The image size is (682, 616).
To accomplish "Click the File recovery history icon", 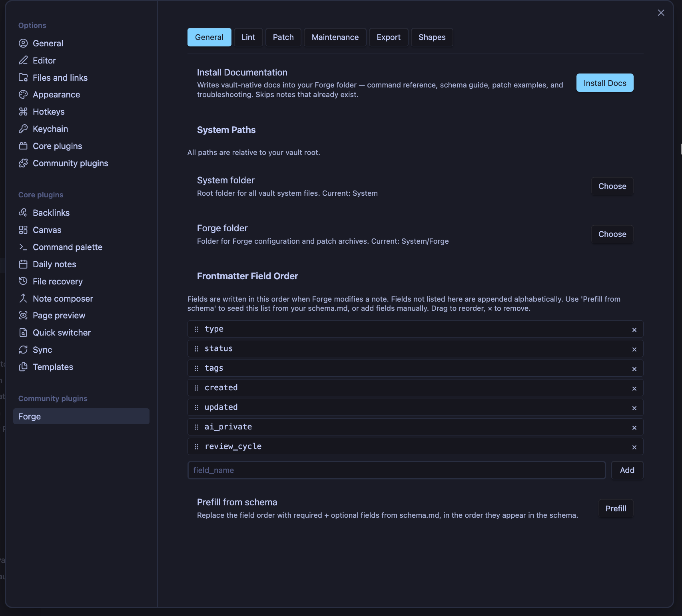I will [x=23, y=281].
